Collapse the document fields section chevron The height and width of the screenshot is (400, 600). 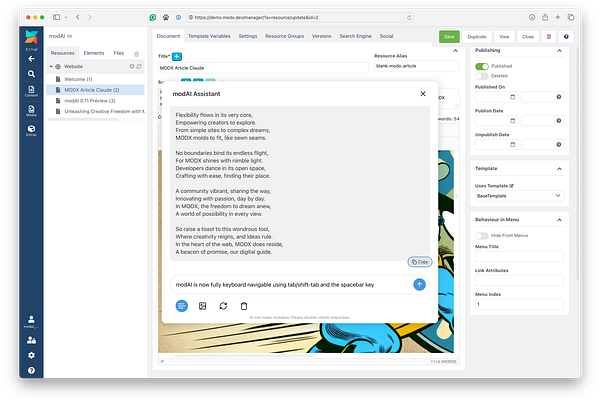click(x=455, y=51)
